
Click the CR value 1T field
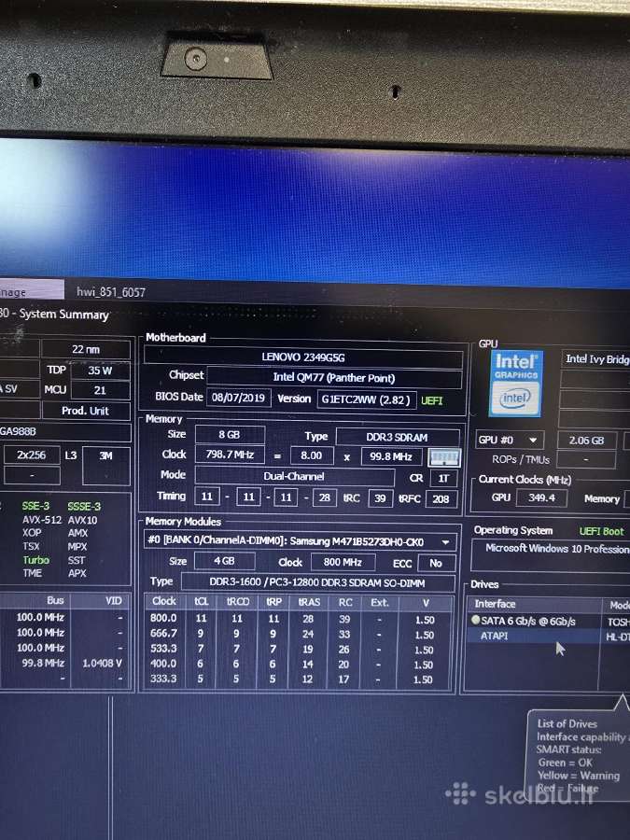443,479
